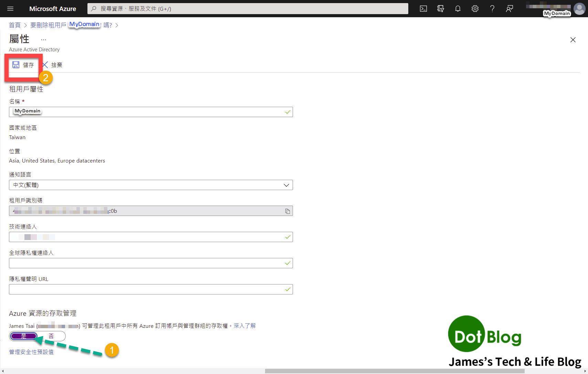Open the directories and subscriptions filter
Image resolution: width=588 pixels, height=374 pixels.
pyautogui.click(x=441, y=9)
